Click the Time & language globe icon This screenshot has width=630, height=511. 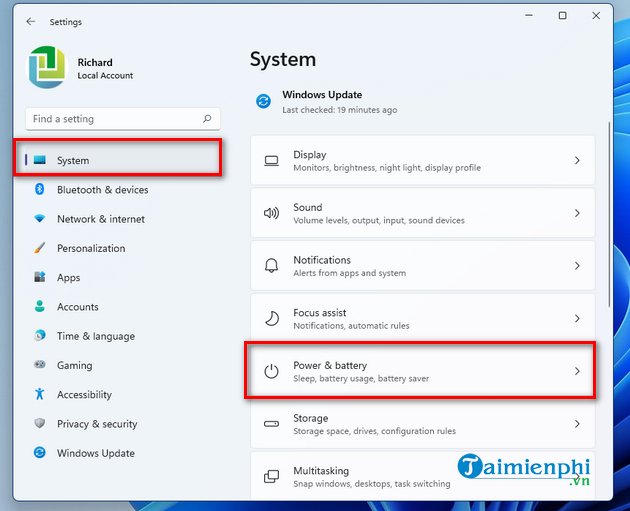point(40,335)
